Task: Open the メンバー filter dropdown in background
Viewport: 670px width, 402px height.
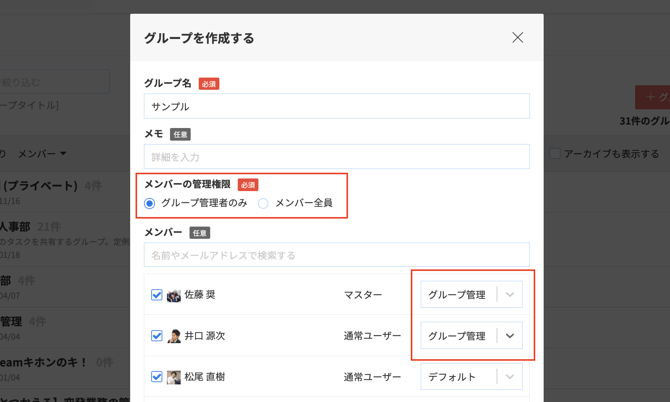Action: point(42,154)
